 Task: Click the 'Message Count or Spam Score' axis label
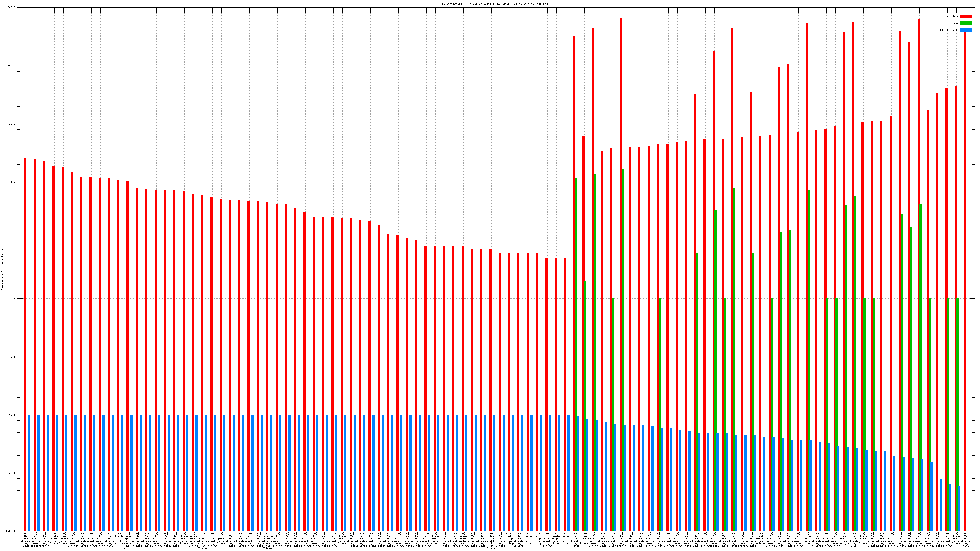[2, 270]
